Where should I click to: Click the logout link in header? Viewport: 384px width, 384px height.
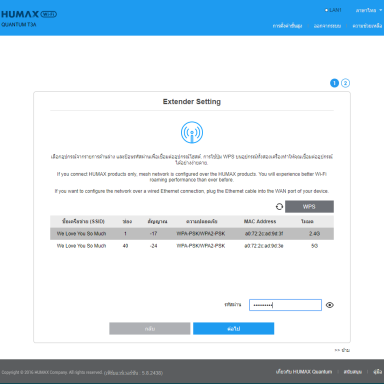coord(327,26)
